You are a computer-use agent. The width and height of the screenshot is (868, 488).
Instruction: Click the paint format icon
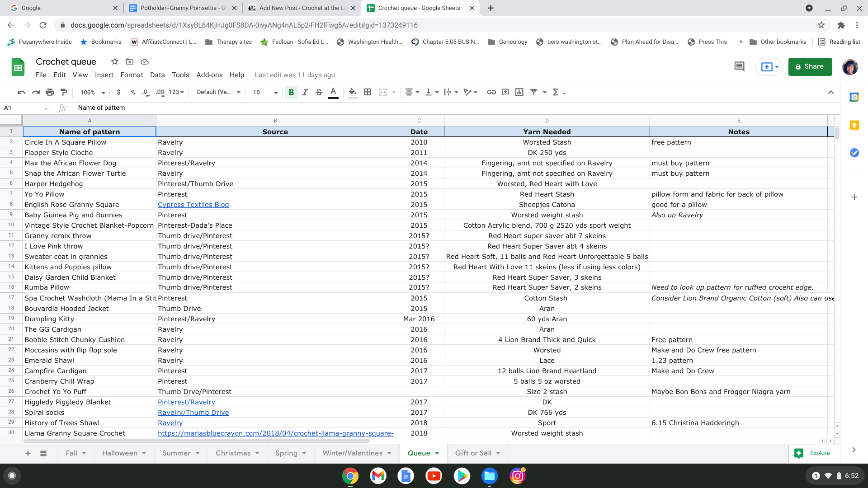[64, 92]
